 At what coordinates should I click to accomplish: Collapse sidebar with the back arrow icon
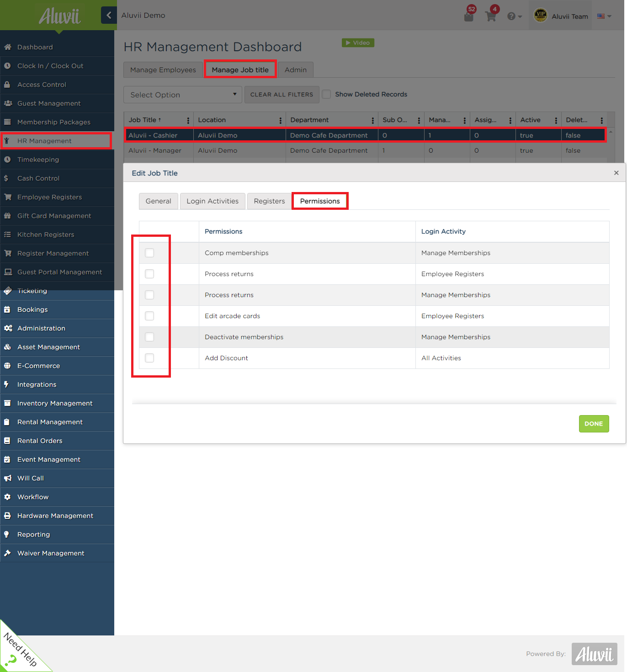109,15
